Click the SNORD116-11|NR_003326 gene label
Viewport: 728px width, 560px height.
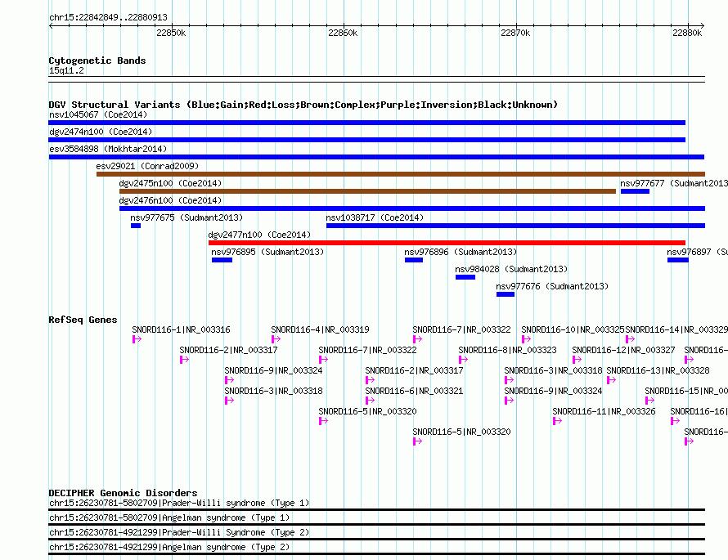(604, 411)
